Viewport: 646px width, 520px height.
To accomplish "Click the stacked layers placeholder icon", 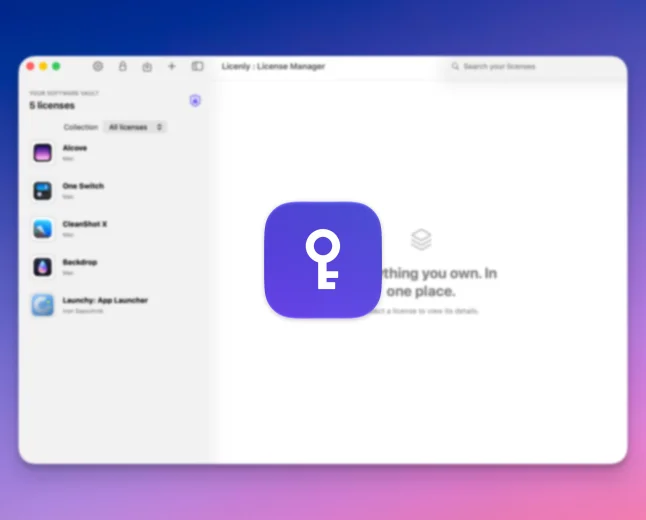I will click(x=421, y=239).
